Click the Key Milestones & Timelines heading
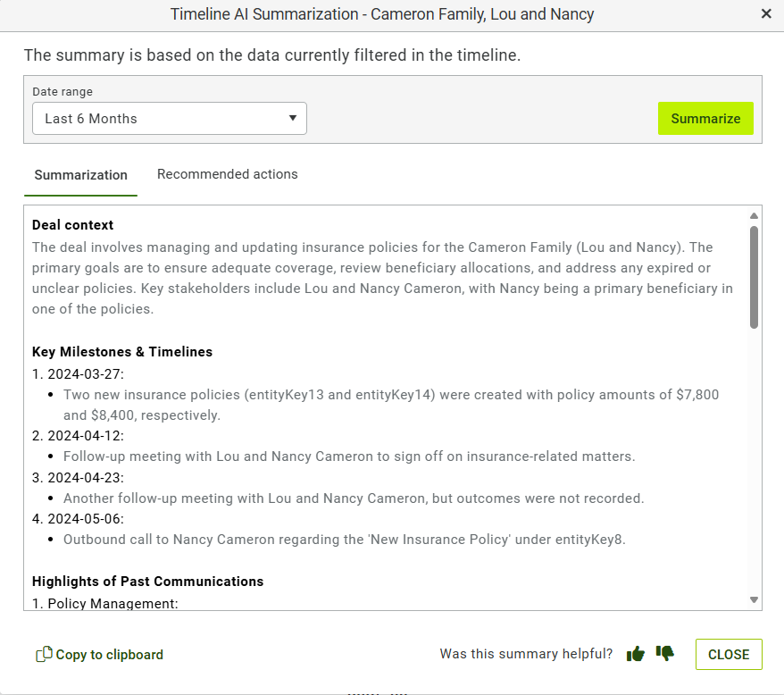 point(122,352)
